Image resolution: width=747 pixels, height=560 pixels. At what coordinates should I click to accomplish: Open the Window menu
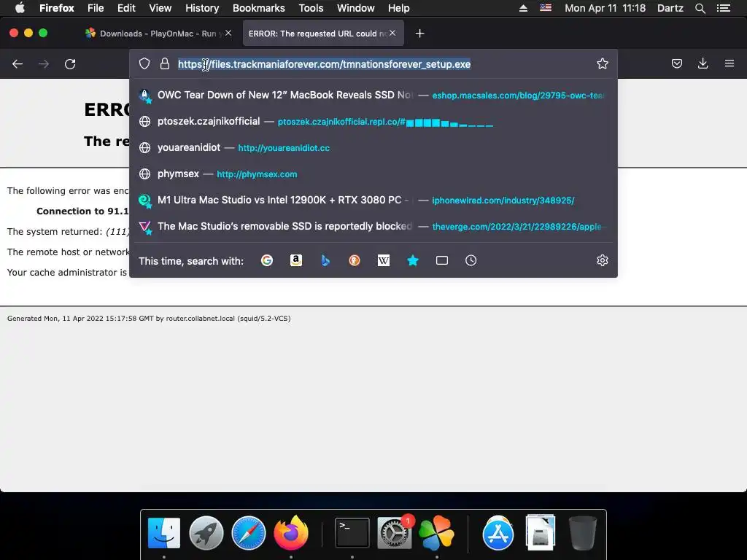356,8
